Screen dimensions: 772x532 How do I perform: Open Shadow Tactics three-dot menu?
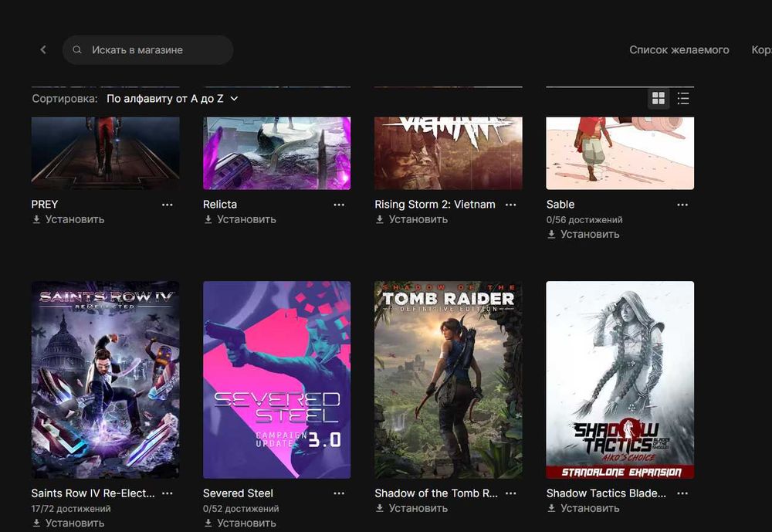pos(682,493)
